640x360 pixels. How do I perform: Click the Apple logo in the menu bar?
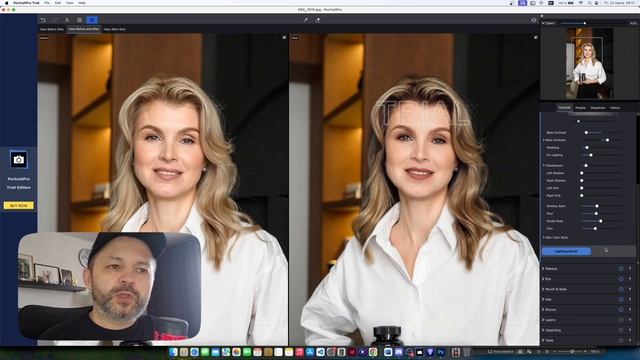coord(6,3)
